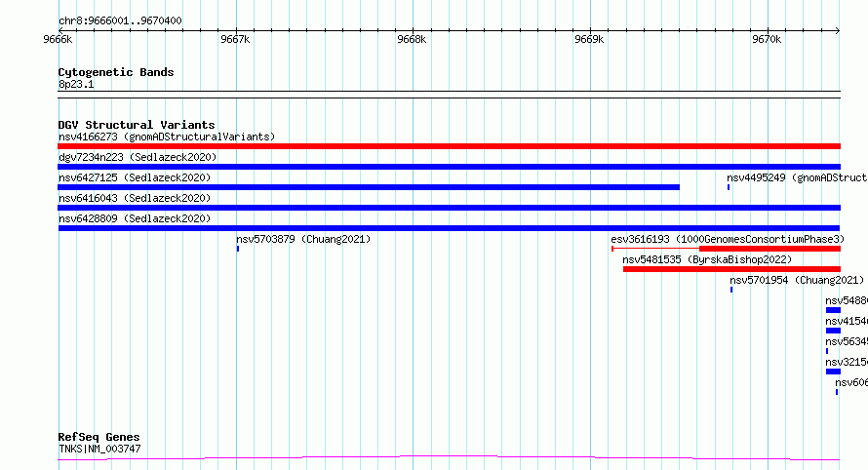Viewport: 868px width, 470px height.
Task: Select the RefSeq Genes track heading
Action: point(99,437)
